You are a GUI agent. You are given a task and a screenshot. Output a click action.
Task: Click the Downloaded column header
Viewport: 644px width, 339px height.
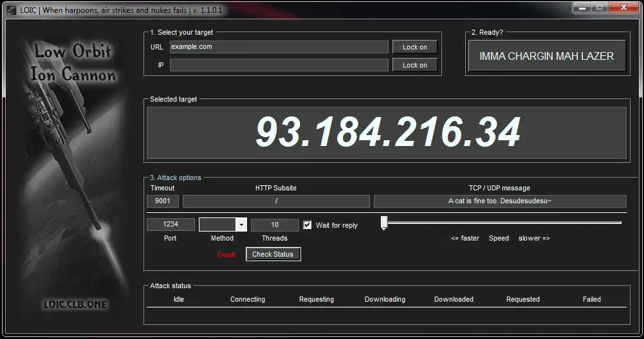pyautogui.click(x=454, y=299)
